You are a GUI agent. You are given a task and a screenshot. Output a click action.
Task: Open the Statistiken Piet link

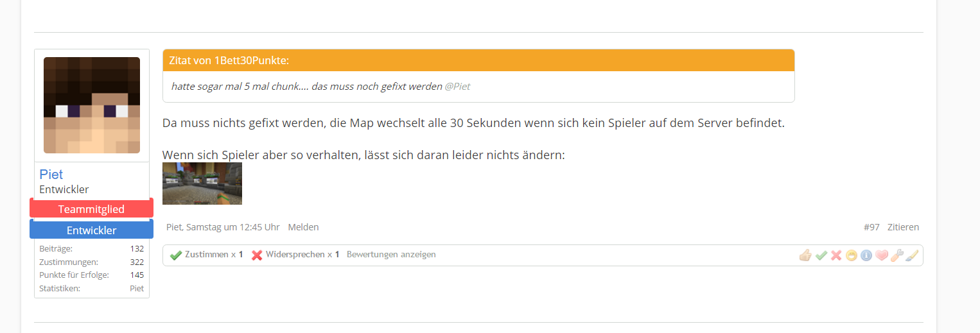pyautogui.click(x=137, y=289)
